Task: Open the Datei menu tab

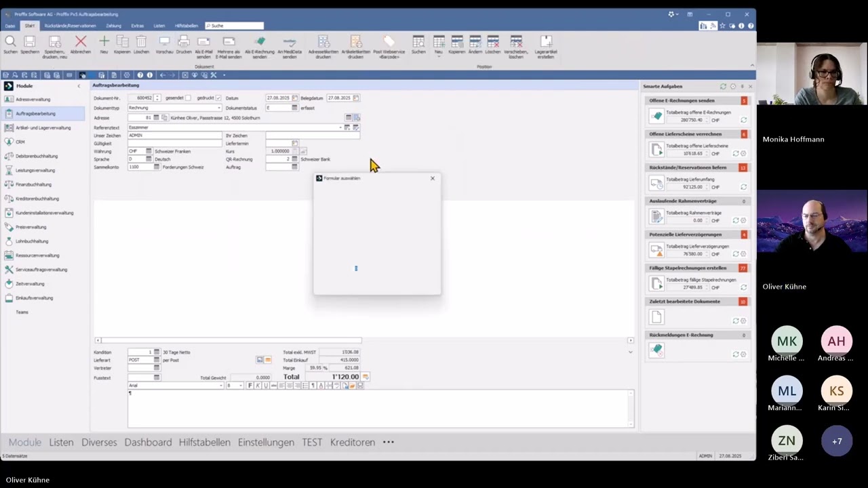Action: 10,26
